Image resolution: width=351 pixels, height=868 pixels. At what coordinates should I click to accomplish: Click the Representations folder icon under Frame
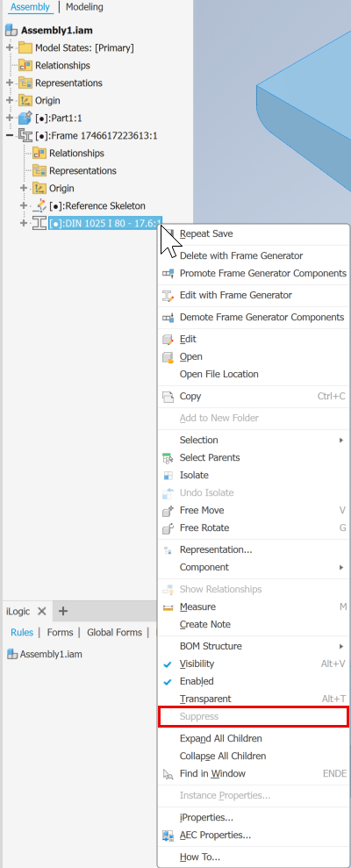(39, 171)
